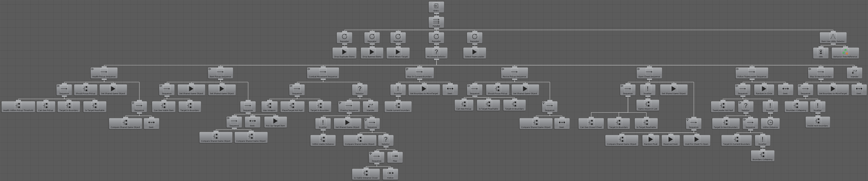Click the Follow action node
This screenshot has width=868, height=181.
pyautogui.click(x=390, y=174)
